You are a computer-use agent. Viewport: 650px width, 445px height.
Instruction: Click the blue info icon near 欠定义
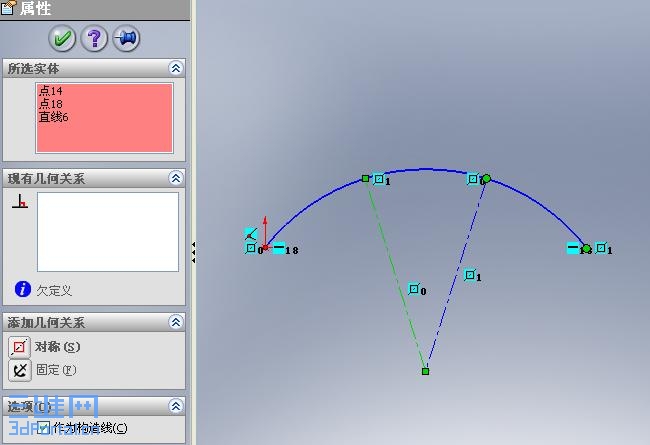tap(23, 289)
